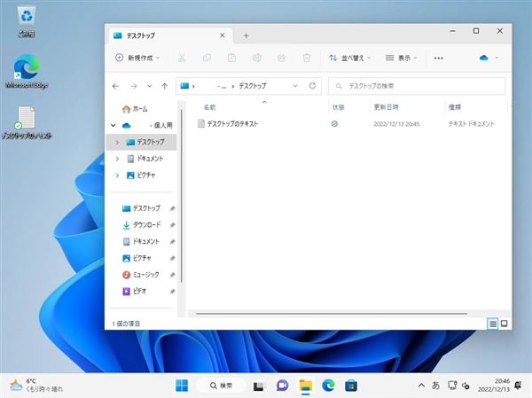The width and height of the screenshot is (532, 398).
Task: Open 並べ替え sort dropdown
Action: (350, 58)
